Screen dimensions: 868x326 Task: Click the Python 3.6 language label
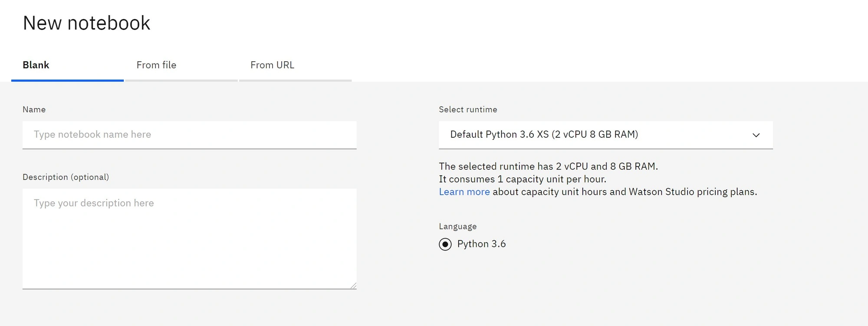[481, 244]
